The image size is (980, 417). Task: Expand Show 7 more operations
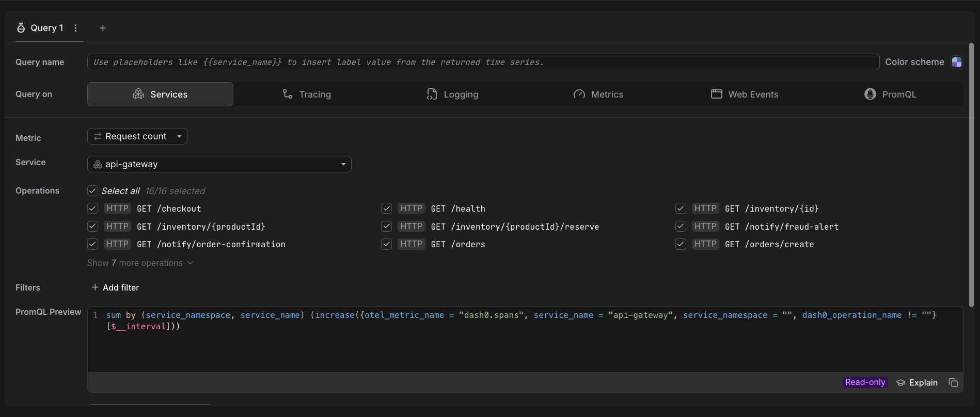(x=140, y=263)
